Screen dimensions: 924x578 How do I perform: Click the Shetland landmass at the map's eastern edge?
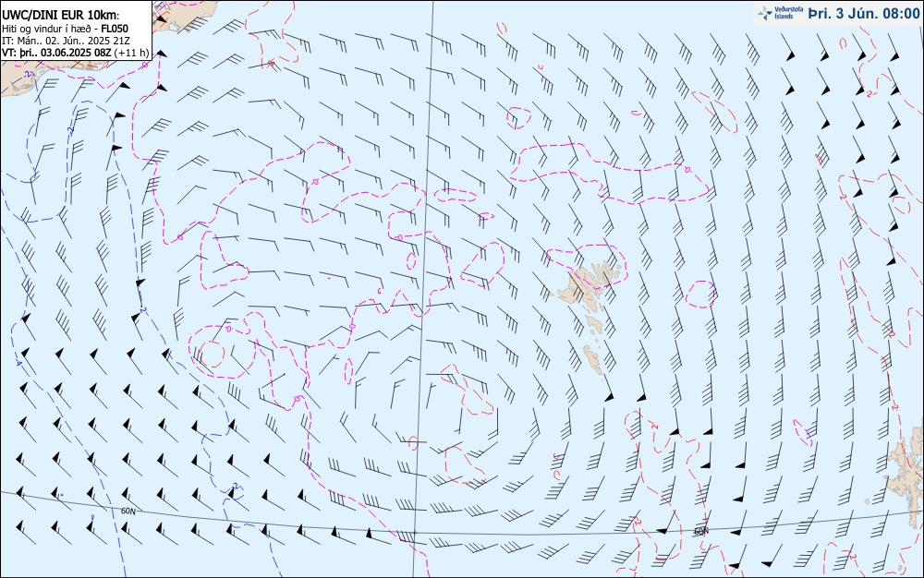pyautogui.click(x=906, y=476)
